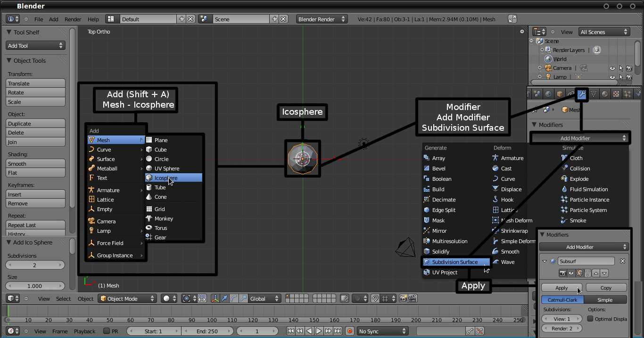
Task: Toggle Subsurf modifier viewport eye icon
Action: [x=571, y=273]
